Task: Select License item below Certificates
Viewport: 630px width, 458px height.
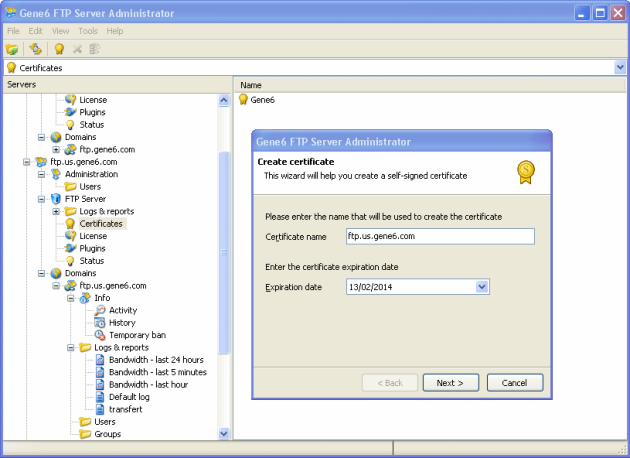Action: point(93,236)
